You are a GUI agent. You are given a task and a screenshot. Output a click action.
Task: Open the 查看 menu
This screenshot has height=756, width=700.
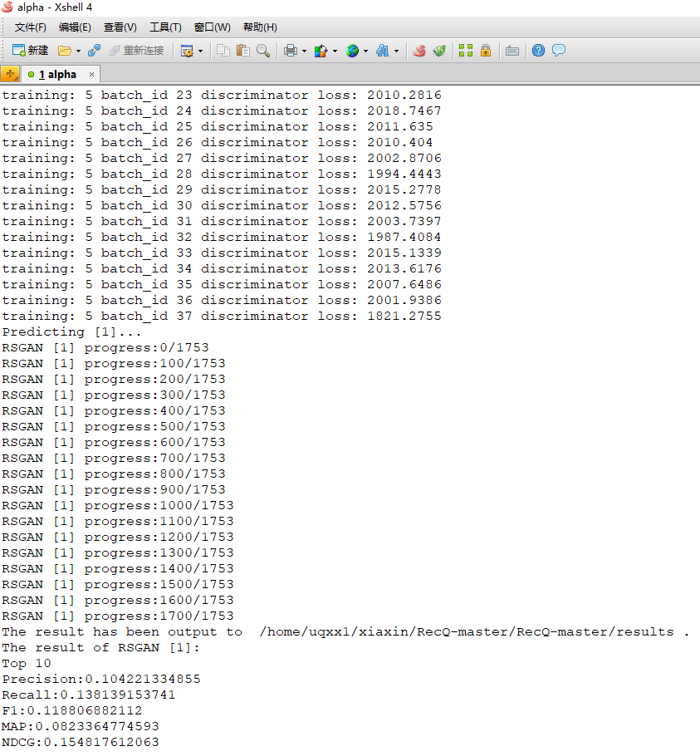coord(120,27)
